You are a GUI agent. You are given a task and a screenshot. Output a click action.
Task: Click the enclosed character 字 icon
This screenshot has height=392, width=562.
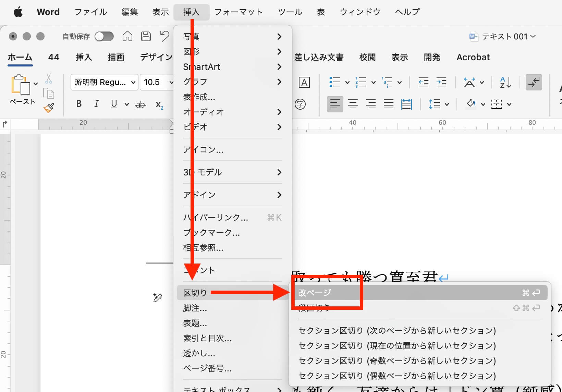point(300,104)
